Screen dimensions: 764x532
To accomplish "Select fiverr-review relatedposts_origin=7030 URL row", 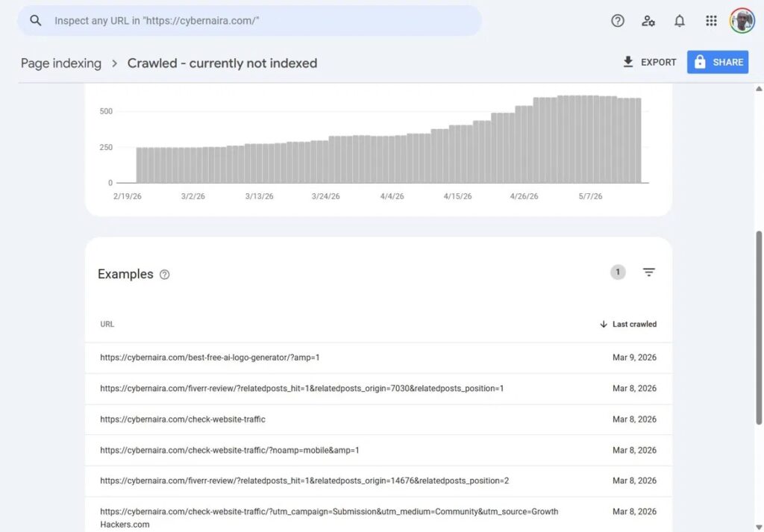I will pos(378,389).
